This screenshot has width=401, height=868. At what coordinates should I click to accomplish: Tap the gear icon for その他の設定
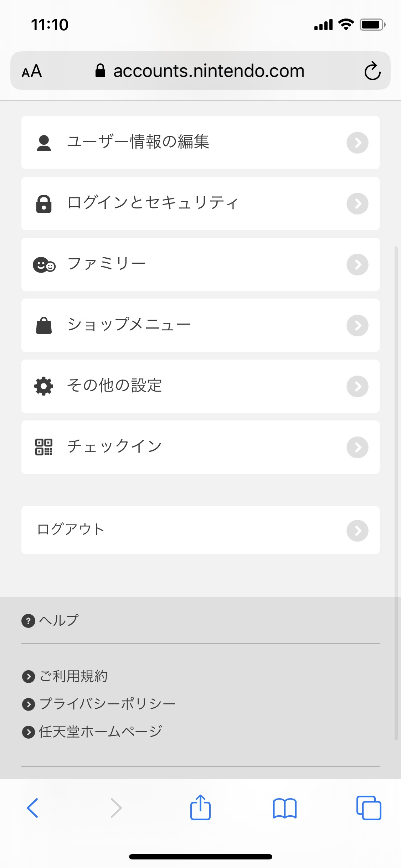pos(44,386)
